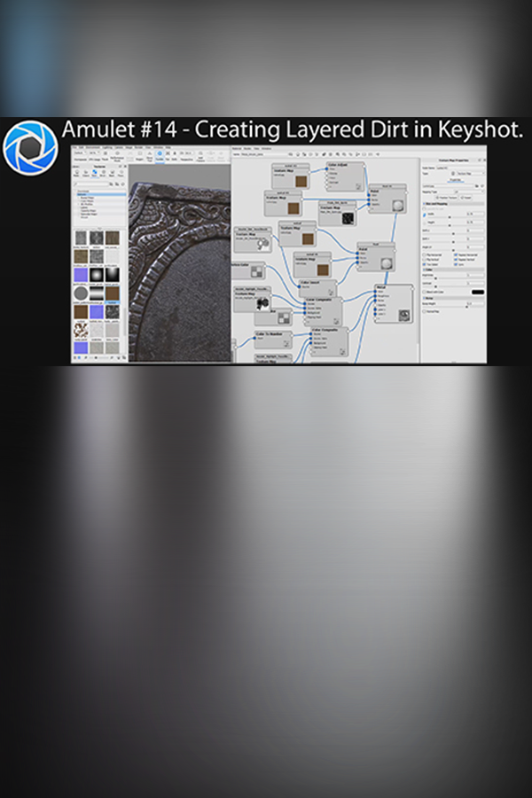Open the Window menu of Material Graph
This screenshot has height=798, width=532.
point(266,148)
